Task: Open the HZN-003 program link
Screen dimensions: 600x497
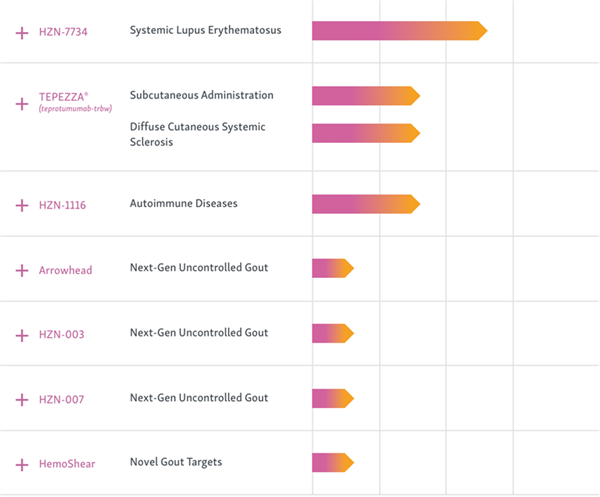Action: pyautogui.click(x=62, y=334)
